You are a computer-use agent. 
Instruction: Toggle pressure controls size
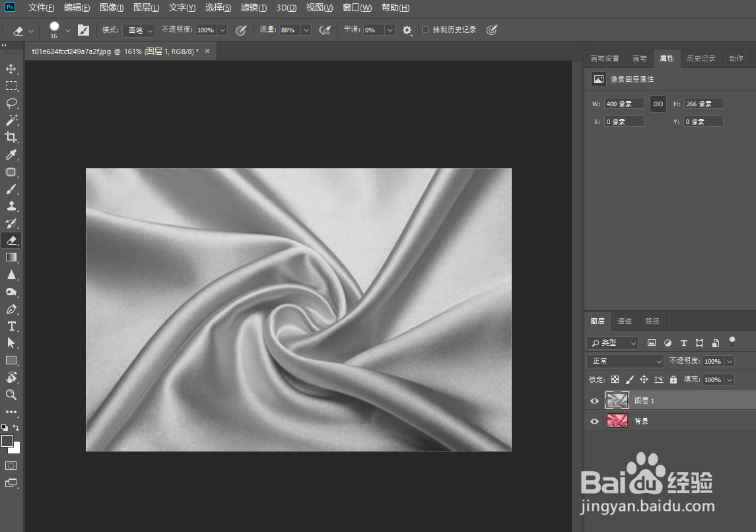pyautogui.click(x=492, y=30)
